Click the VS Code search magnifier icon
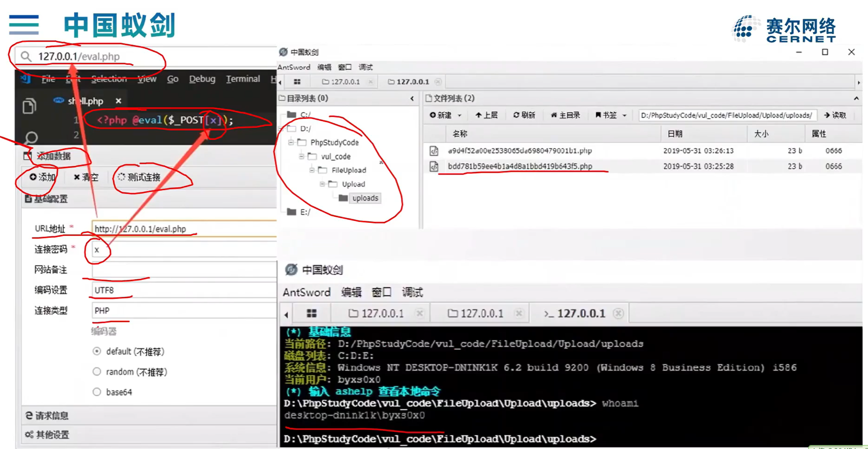868x449 pixels. coord(30,138)
